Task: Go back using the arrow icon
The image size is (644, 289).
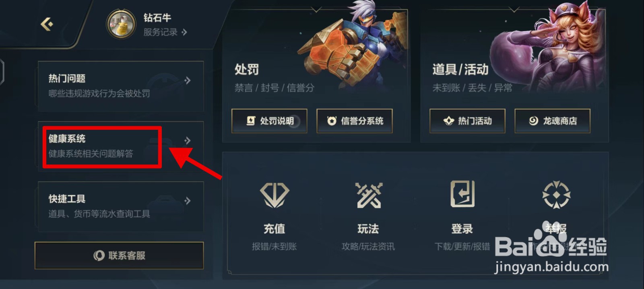Action: click(47, 24)
